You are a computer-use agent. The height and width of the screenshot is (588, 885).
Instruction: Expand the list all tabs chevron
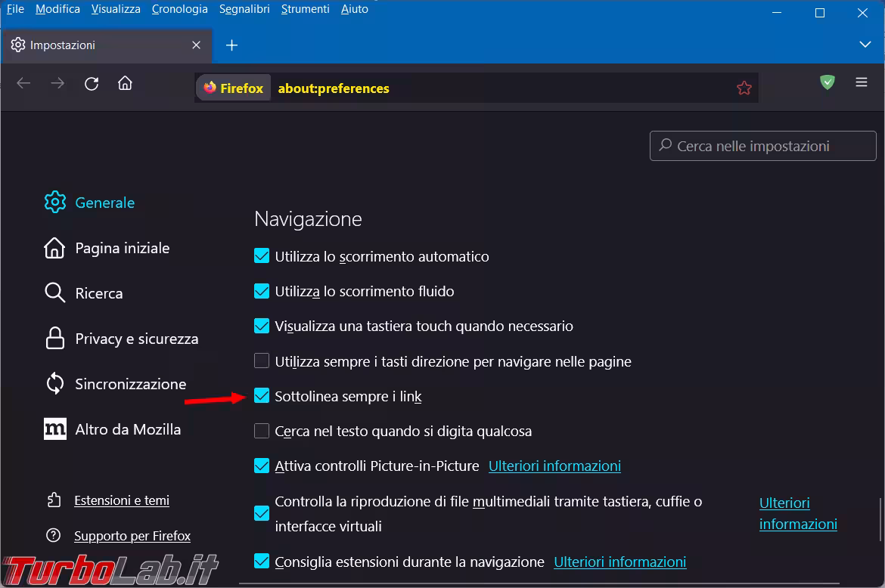tap(865, 45)
